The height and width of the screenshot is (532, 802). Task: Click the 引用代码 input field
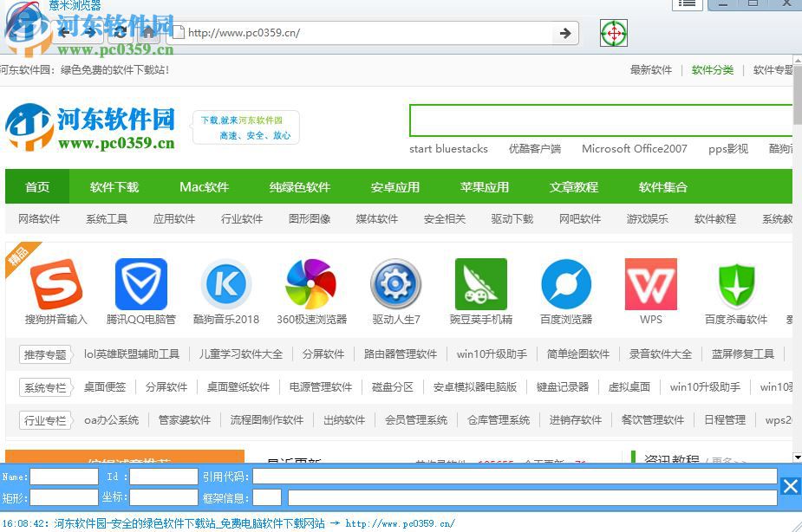click(515, 477)
